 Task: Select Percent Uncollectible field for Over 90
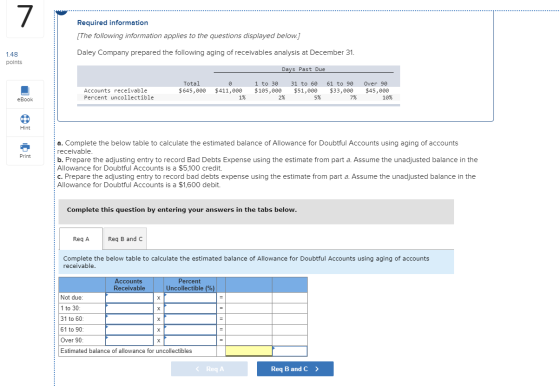pos(190,340)
